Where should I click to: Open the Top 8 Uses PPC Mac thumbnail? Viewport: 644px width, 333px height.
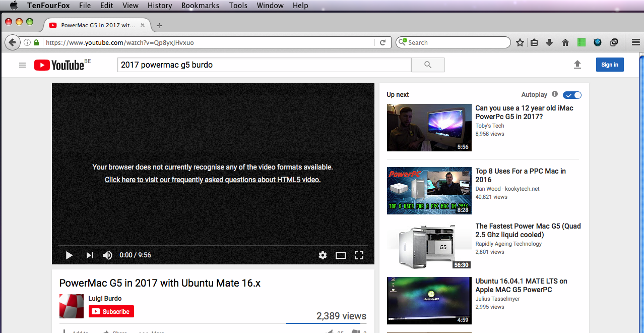pos(429,191)
